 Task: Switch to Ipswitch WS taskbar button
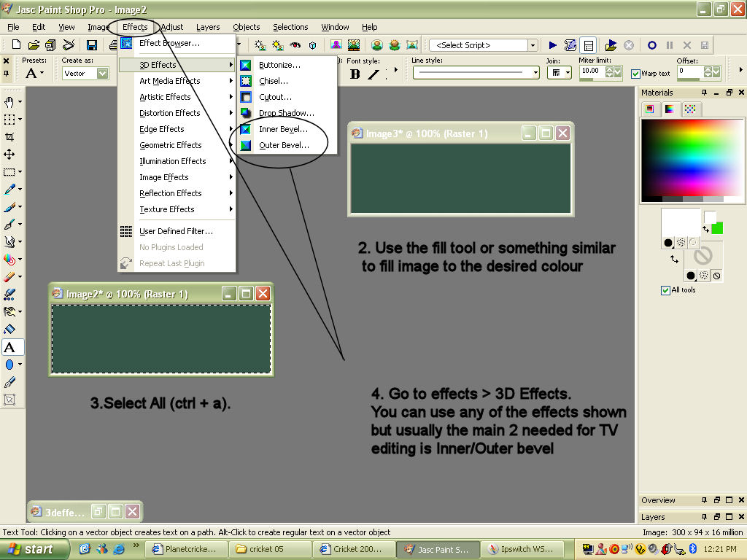tap(522, 549)
